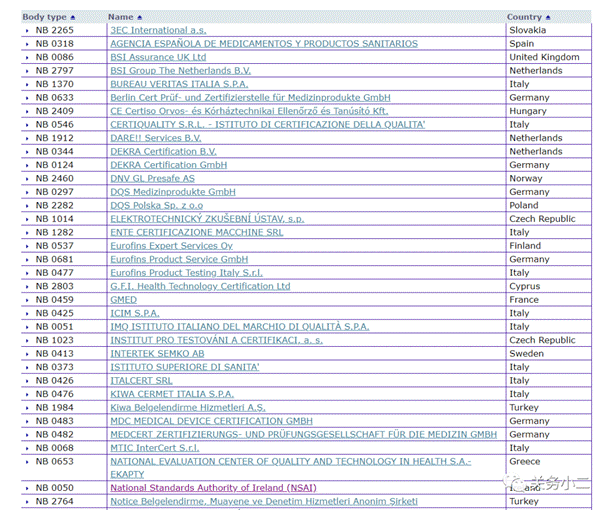The height and width of the screenshot is (510, 610).
Task: Click the arrow before NB 0459
Action: pos(27,300)
